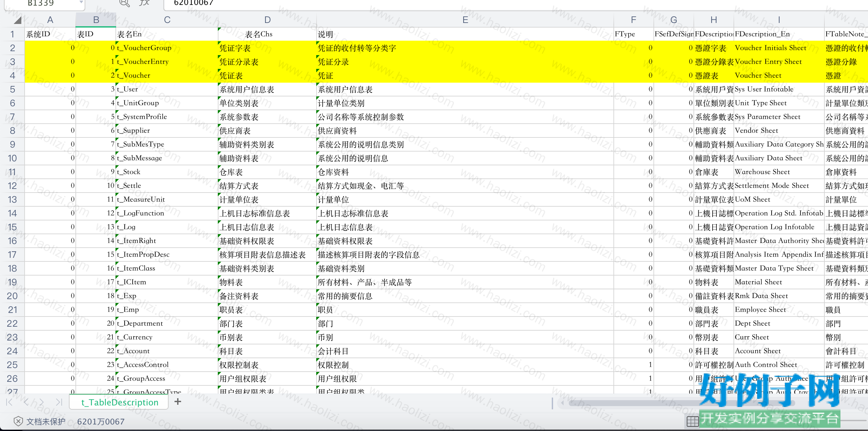Click the 表名En header cell
This screenshot has height=431, width=868.
tap(167, 34)
